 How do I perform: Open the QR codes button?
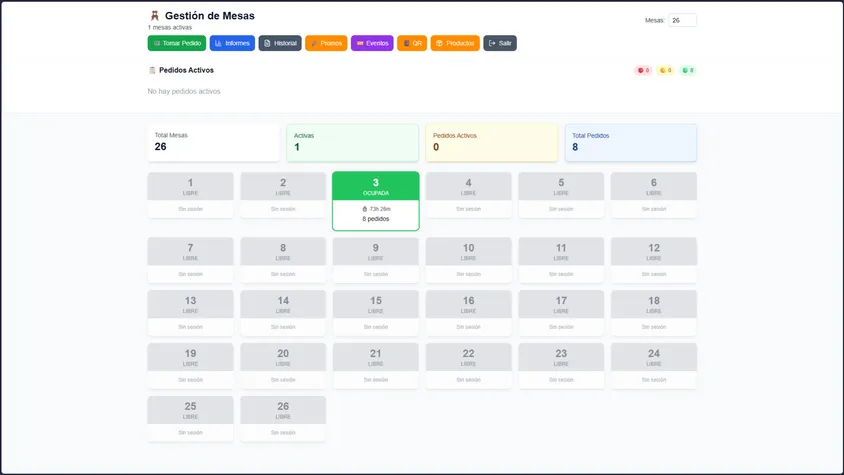point(412,43)
